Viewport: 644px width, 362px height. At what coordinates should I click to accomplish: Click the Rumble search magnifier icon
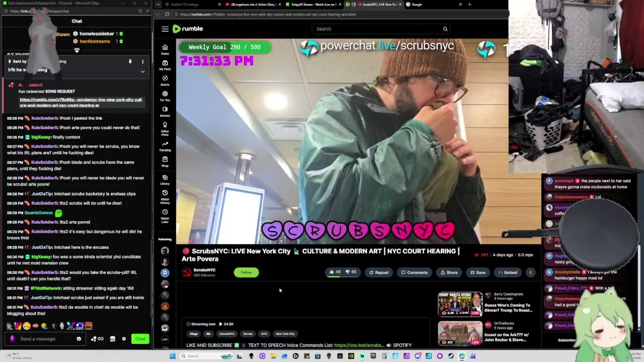point(445,29)
